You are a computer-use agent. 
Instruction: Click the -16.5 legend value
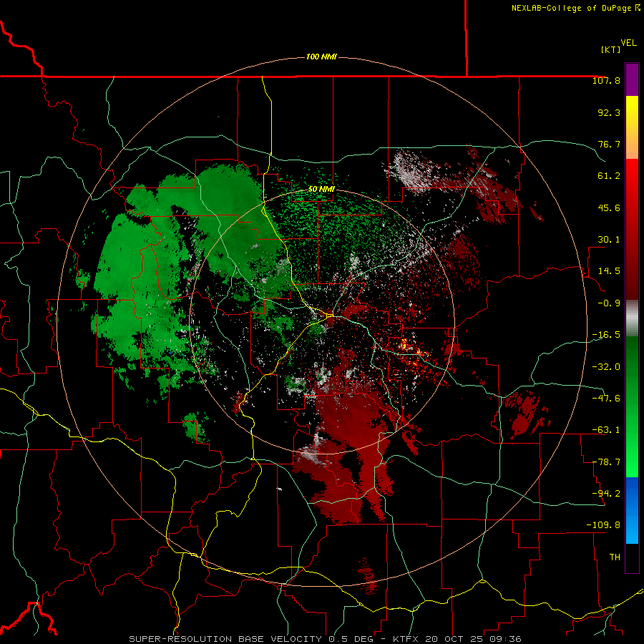tap(606, 335)
